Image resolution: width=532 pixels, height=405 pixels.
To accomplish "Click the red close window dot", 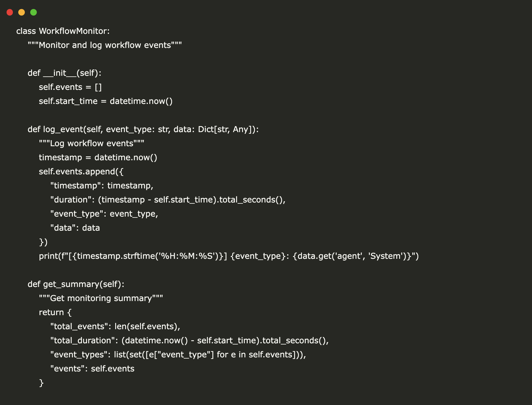I will click(10, 12).
